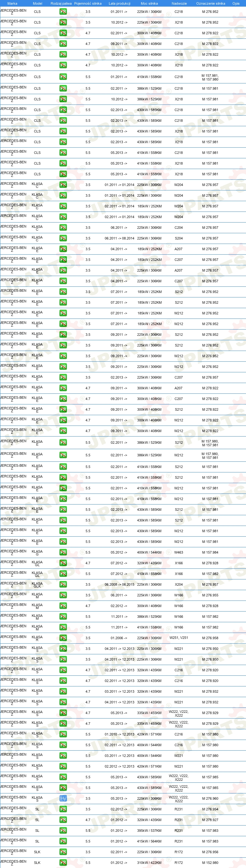Select the engine code M 276.954

(x=210, y=809)
